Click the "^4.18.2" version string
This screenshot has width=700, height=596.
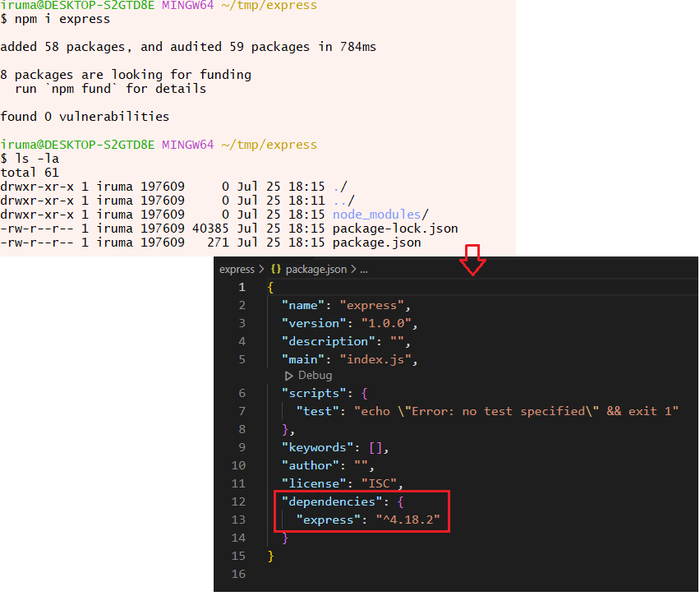[x=408, y=520]
